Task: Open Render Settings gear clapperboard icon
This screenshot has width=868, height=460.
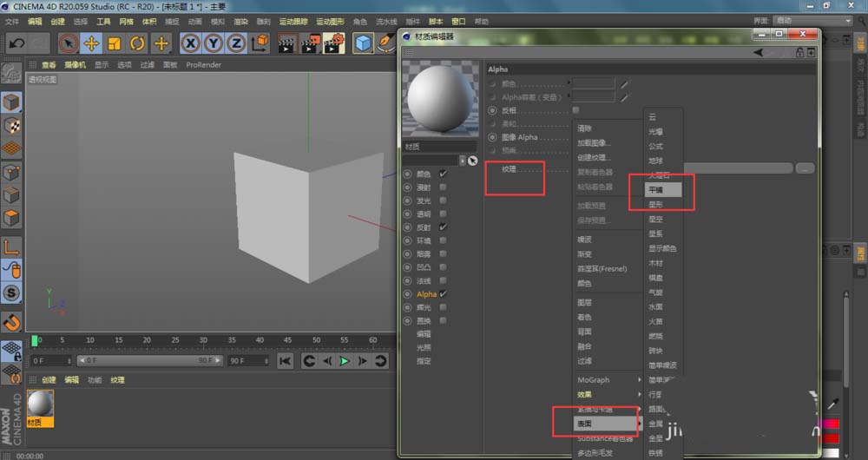Action: pyautogui.click(x=334, y=43)
